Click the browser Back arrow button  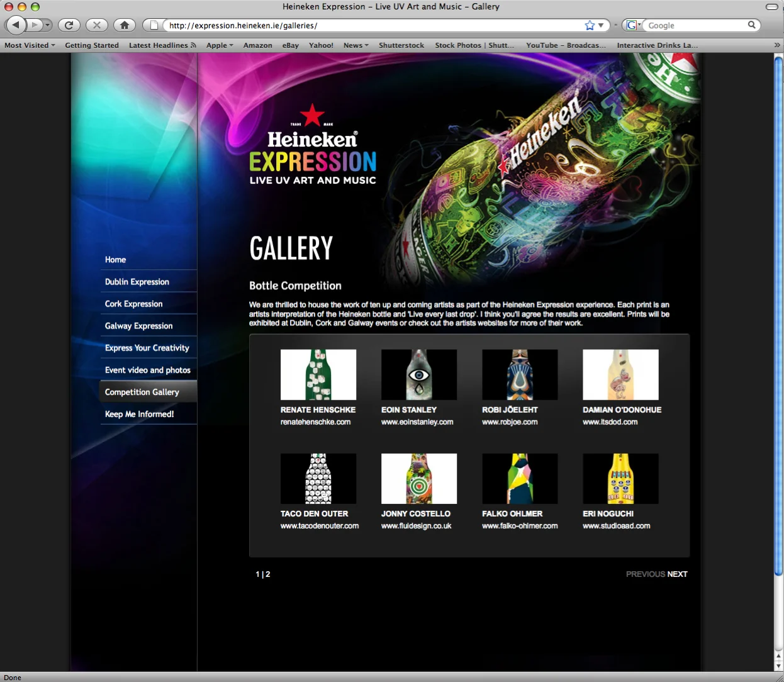(x=16, y=25)
